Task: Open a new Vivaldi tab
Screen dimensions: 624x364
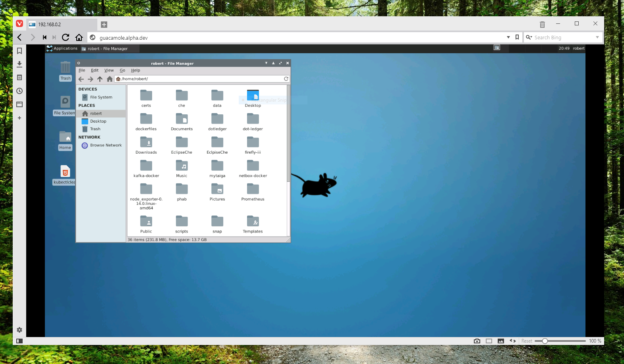Action: [x=104, y=25]
